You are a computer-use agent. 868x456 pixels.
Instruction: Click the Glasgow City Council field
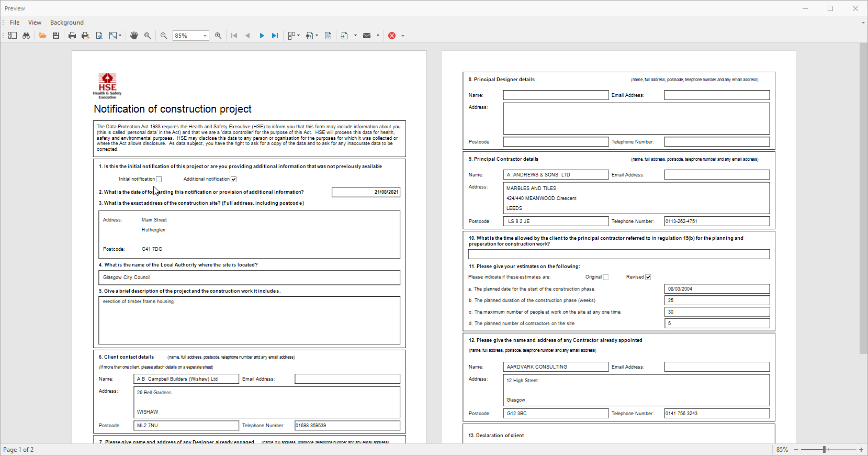point(249,277)
